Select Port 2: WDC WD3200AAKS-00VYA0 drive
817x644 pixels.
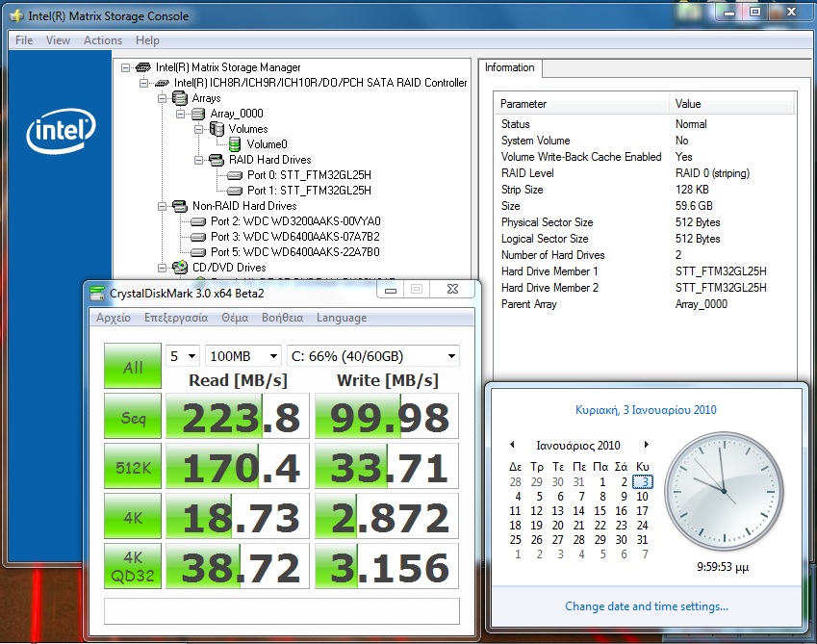point(295,221)
